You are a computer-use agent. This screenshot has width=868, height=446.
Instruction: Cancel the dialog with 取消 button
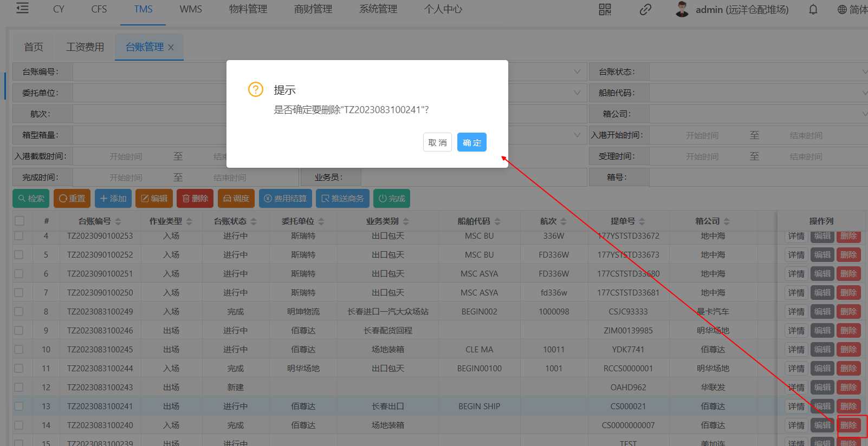click(x=437, y=142)
